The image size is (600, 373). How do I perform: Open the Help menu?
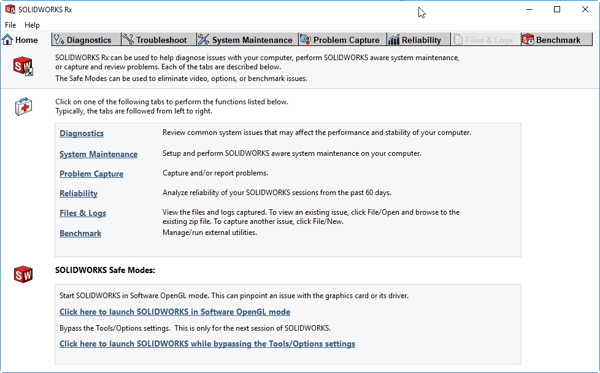pyautogui.click(x=32, y=25)
